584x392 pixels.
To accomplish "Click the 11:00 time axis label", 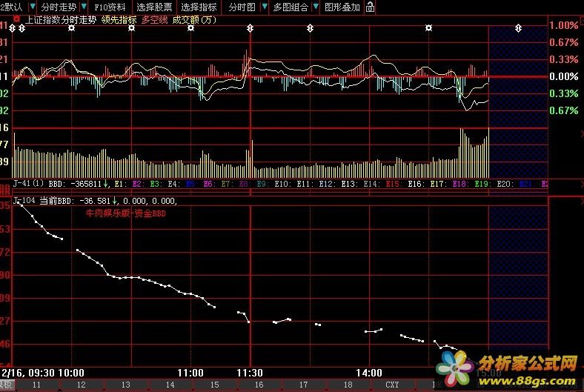I will click(x=190, y=373).
